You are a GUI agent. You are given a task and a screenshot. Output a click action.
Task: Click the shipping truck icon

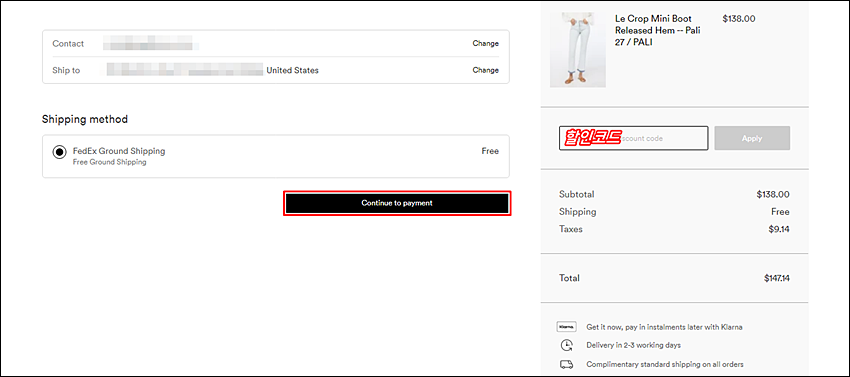566,365
